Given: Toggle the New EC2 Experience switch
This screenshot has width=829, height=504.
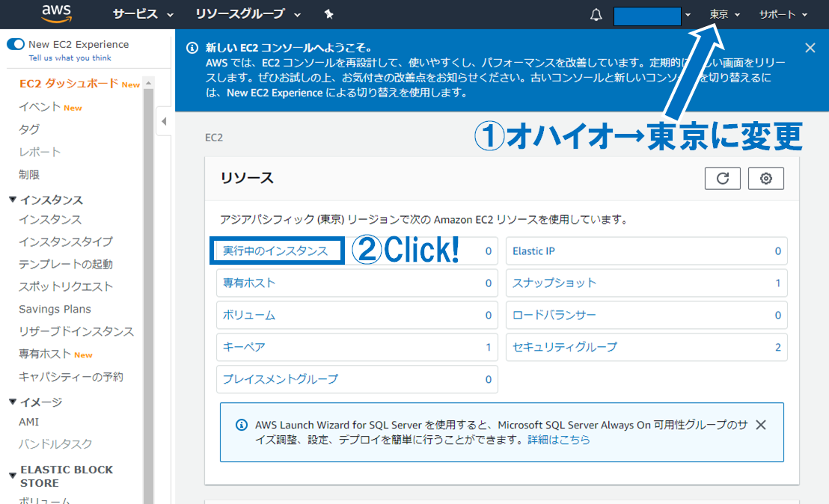Looking at the screenshot, I should [x=15, y=44].
